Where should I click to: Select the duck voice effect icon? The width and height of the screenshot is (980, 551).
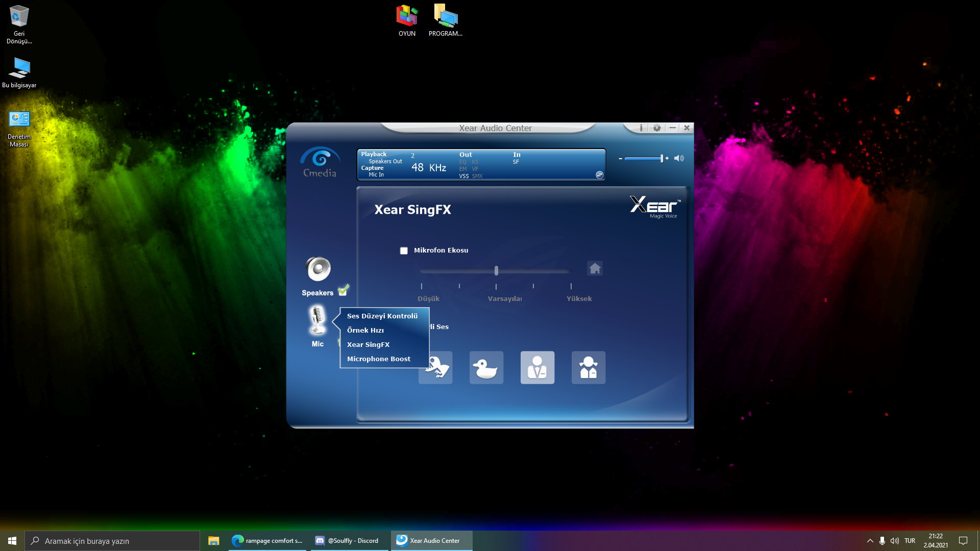[486, 367]
